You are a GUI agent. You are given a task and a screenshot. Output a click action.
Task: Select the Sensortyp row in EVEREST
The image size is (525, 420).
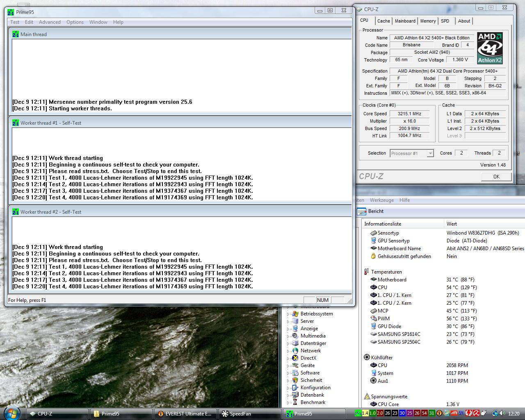point(443,233)
